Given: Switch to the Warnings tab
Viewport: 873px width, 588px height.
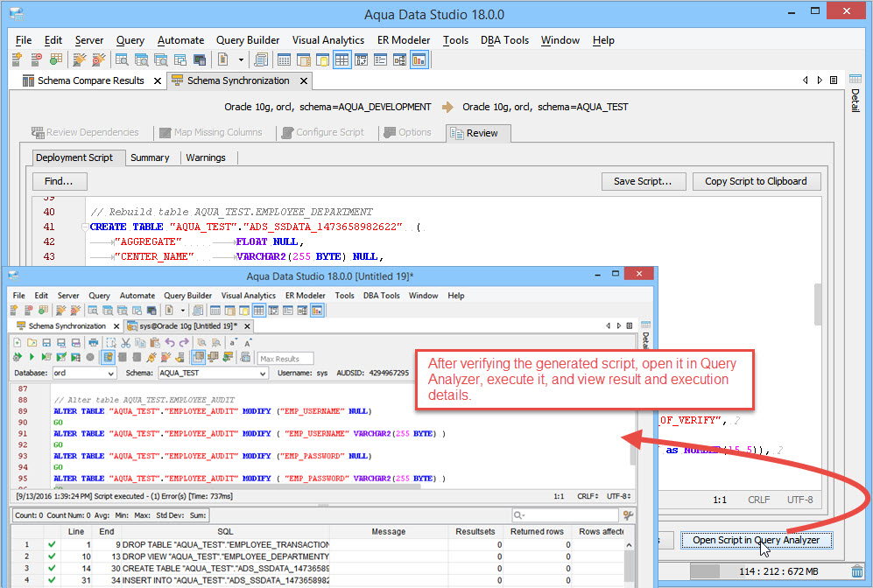Looking at the screenshot, I should click(x=206, y=157).
